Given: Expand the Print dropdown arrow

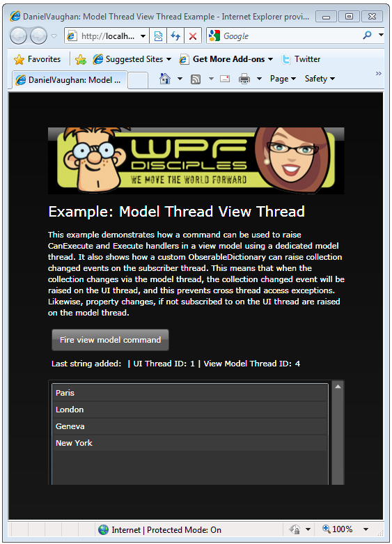Looking at the screenshot, I should click(x=259, y=79).
